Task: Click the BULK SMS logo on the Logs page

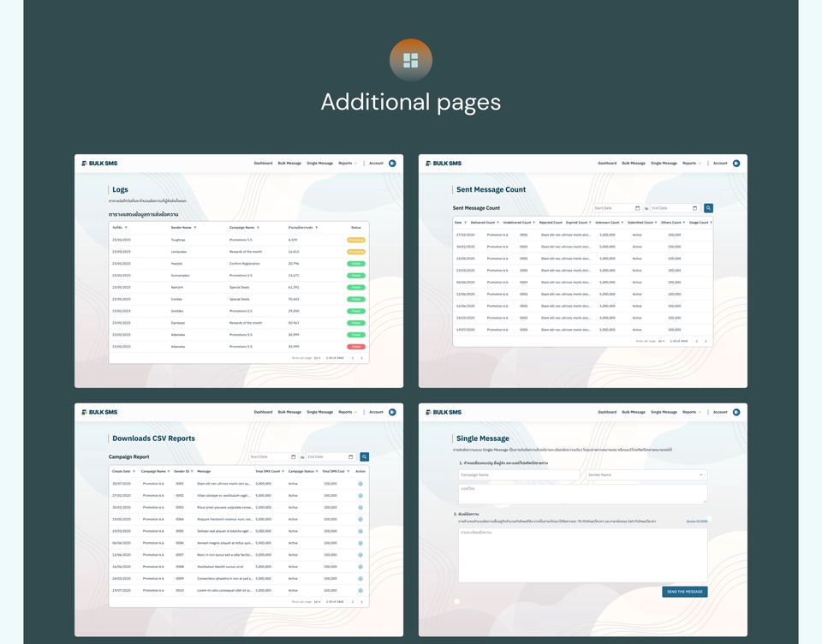Action: (x=100, y=163)
